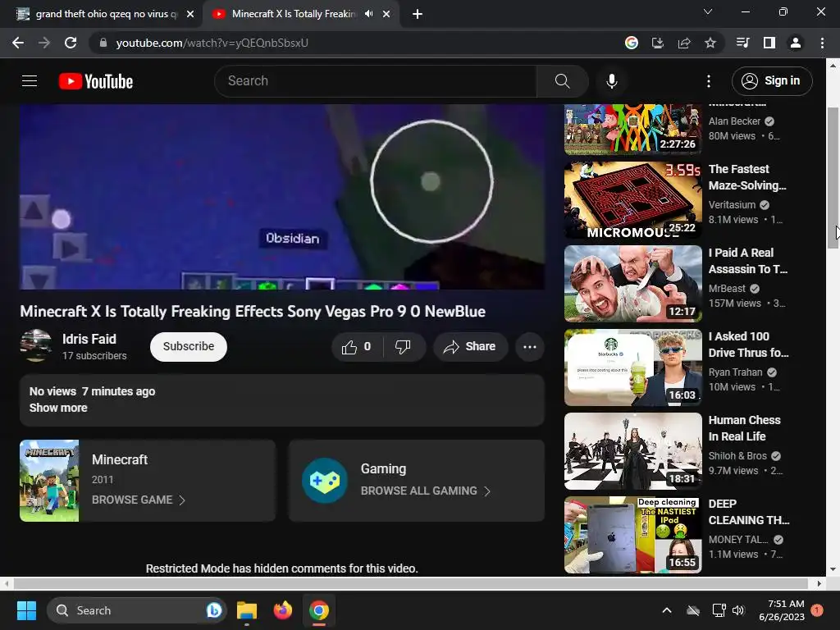Open the Bing chat icon in taskbar search

[214, 610]
